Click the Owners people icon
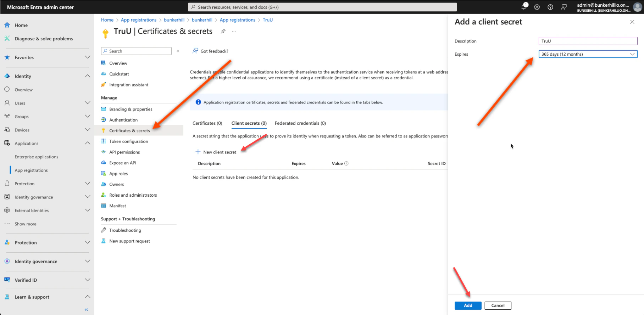This screenshot has width=644, height=315. [x=104, y=184]
